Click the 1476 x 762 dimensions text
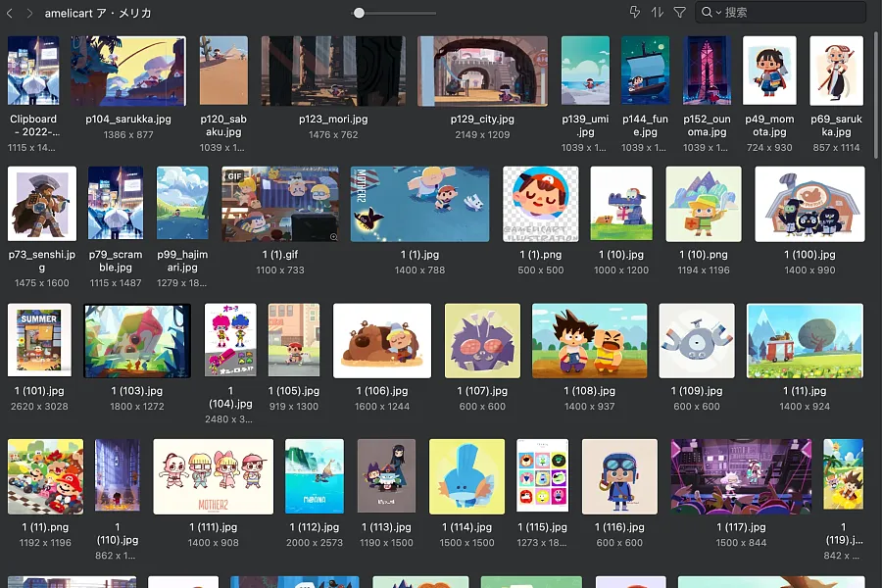 click(333, 134)
